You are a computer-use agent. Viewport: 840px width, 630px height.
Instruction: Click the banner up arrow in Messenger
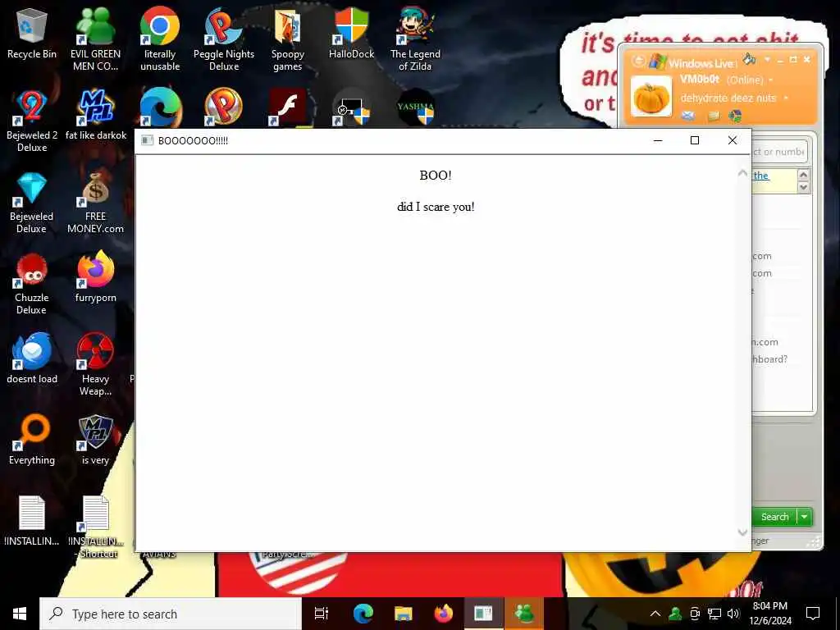pos(803,175)
